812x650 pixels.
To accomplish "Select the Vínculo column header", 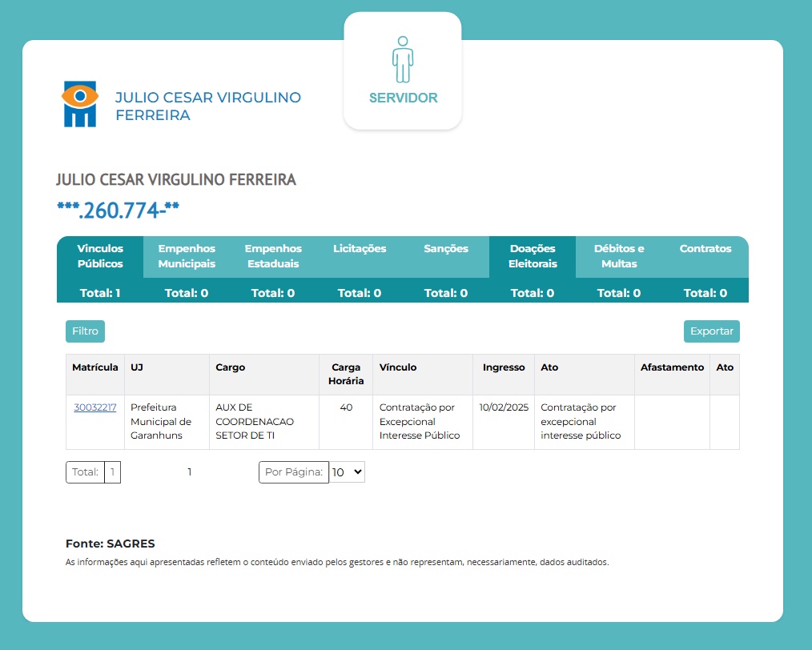I will coord(398,367).
